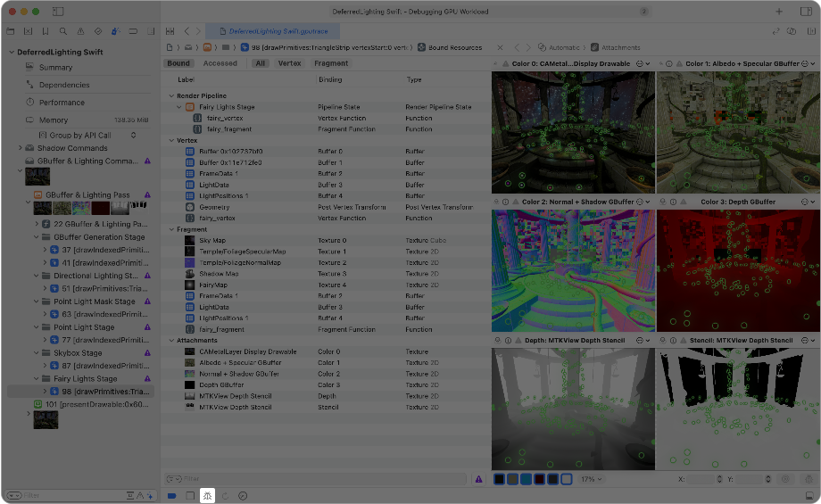Open the Issue navigator warning icon
The height and width of the screenshot is (504, 821).
click(x=80, y=31)
